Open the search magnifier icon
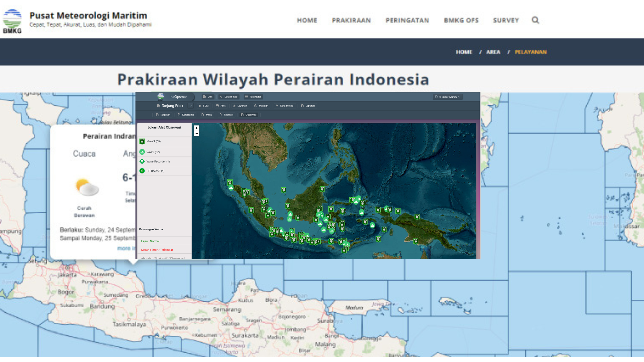Image resolution: width=644 pixels, height=362 pixels. [x=535, y=20]
